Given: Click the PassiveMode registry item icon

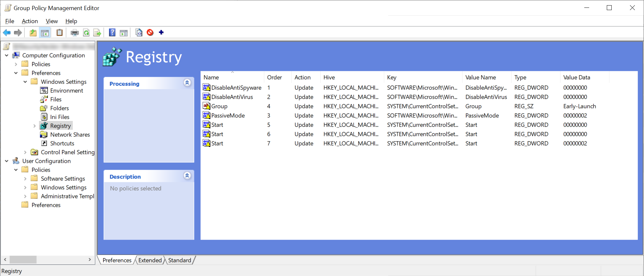Looking at the screenshot, I should click(x=206, y=115).
